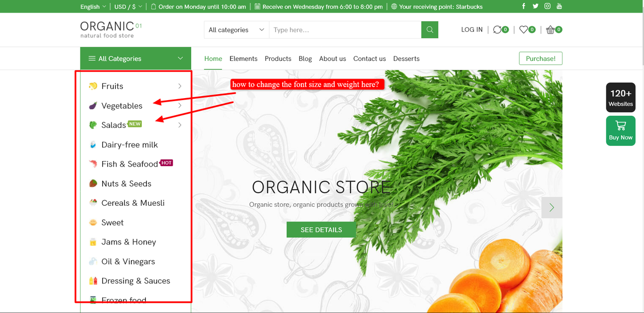The image size is (644, 313).
Task: Select the Dairy-free milk category
Action: point(130,144)
